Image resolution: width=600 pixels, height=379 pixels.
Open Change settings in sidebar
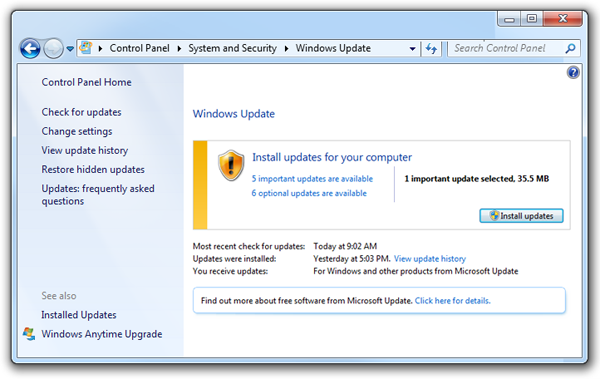[77, 131]
